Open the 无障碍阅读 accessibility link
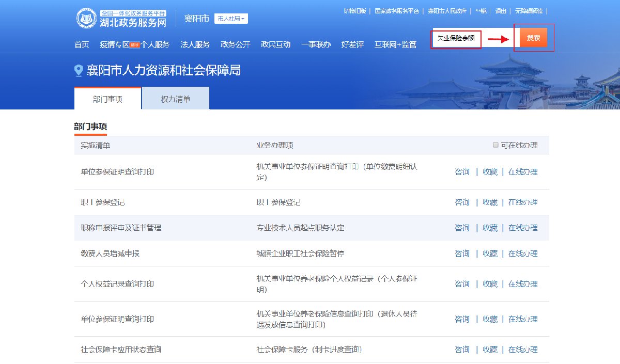Screen dimensions: 620x364 tap(528, 11)
